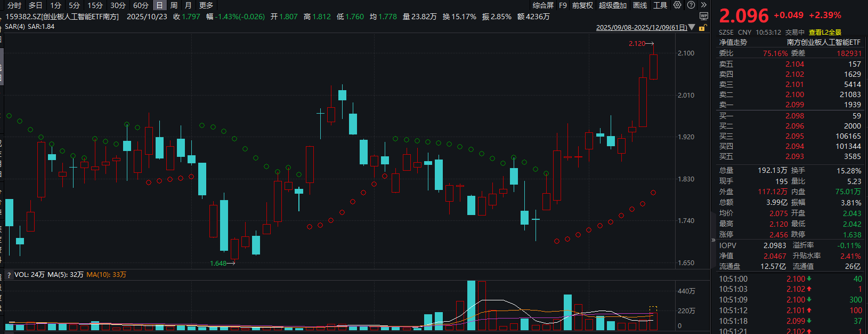868x334 pixels.
Task: Click the dashed latest volume bar
Action: click(653, 319)
